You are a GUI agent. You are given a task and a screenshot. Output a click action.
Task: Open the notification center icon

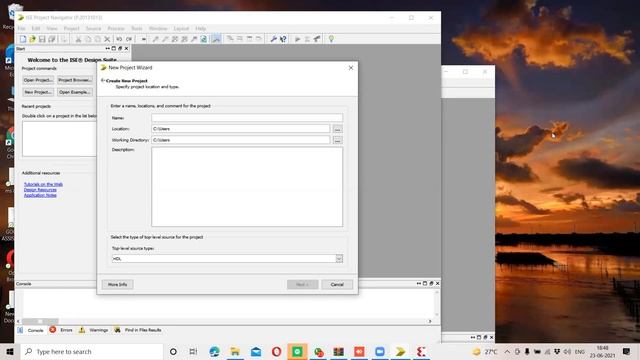[627, 351]
